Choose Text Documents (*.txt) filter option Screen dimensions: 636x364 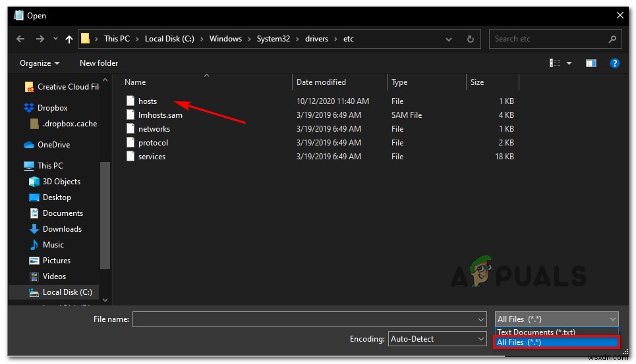556,332
